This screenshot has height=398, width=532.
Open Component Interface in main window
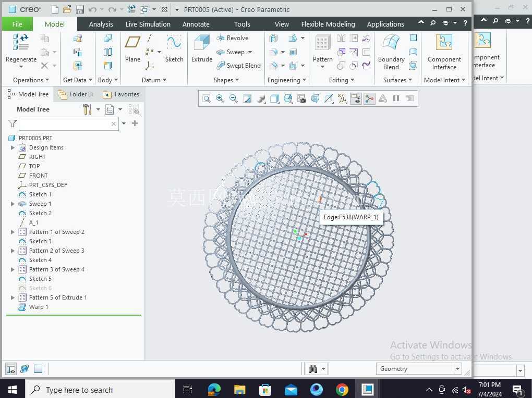tap(444, 52)
